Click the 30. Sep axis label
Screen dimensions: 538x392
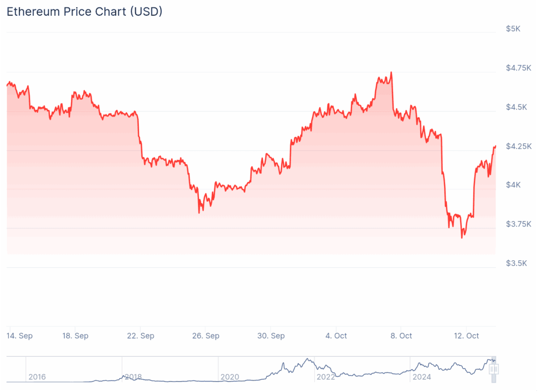(x=271, y=336)
